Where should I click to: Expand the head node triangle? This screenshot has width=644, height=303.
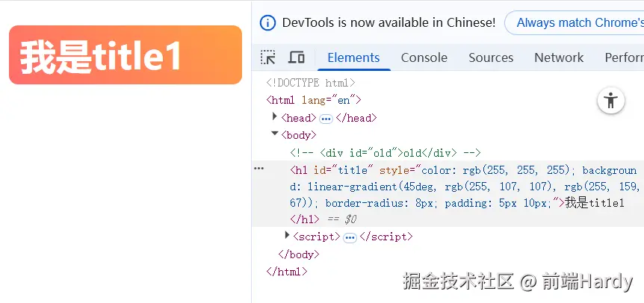coord(274,117)
